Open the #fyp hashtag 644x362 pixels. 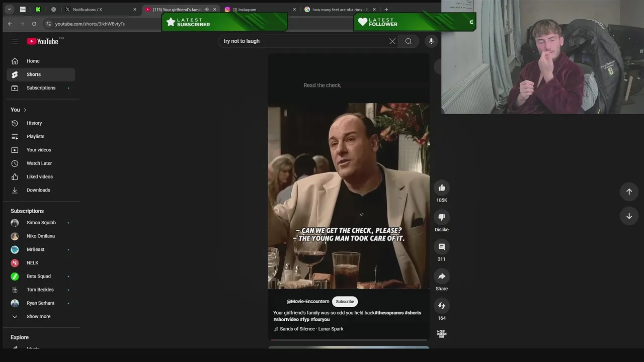(304, 320)
